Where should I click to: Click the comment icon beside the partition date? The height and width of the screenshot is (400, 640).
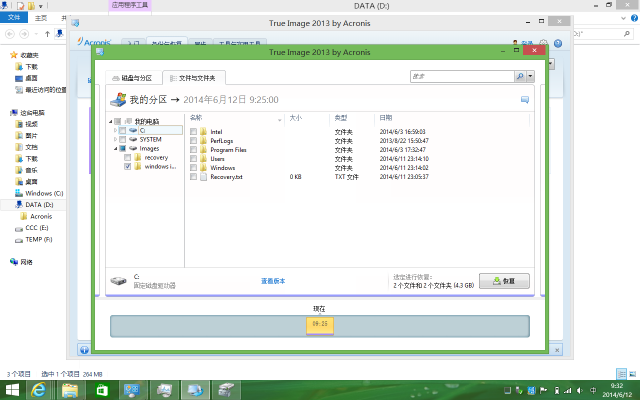pyautogui.click(x=525, y=100)
